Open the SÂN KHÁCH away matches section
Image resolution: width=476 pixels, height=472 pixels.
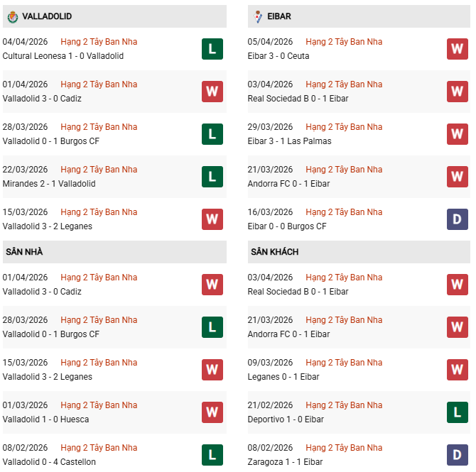[274, 252]
